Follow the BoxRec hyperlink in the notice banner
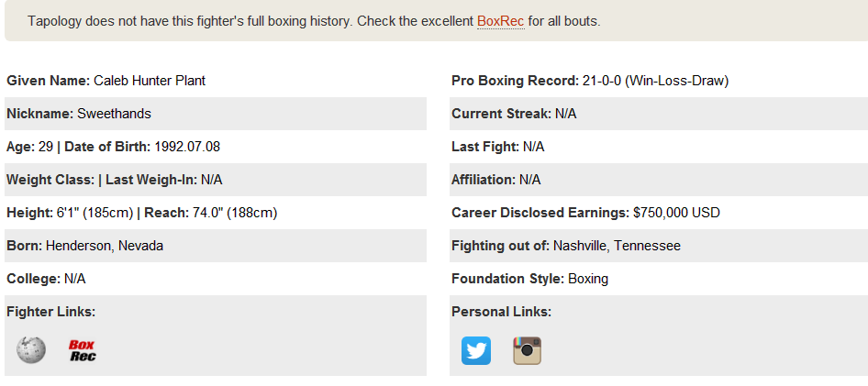The width and height of the screenshot is (868, 386). pyautogui.click(x=500, y=22)
